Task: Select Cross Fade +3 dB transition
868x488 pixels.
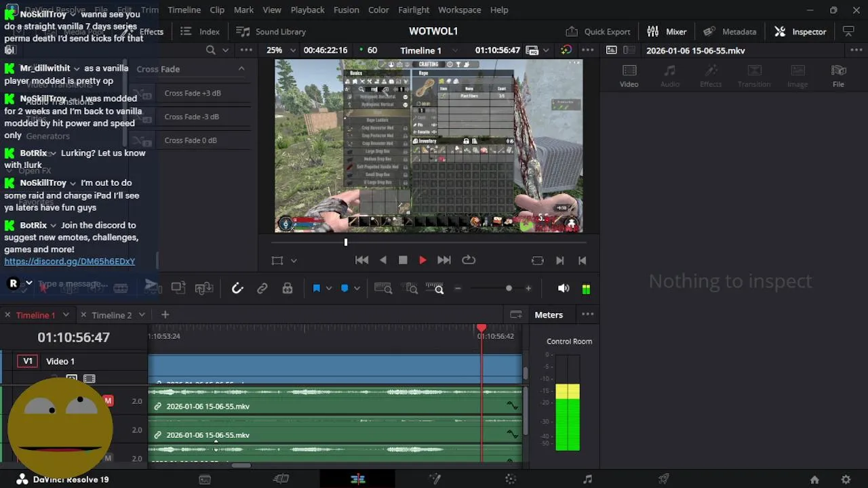Action: pyautogui.click(x=193, y=93)
